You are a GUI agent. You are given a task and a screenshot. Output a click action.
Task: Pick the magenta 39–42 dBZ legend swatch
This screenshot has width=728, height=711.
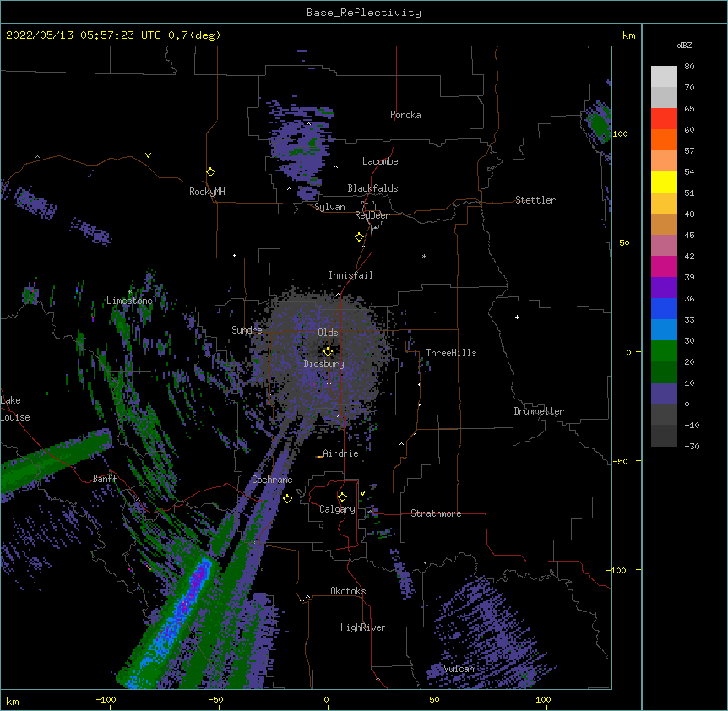(664, 266)
